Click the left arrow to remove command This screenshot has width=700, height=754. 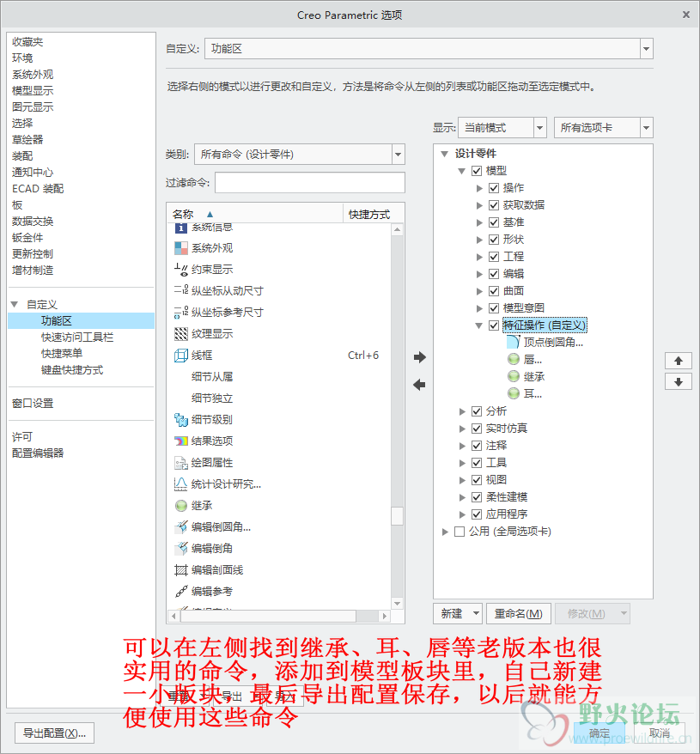[419, 385]
